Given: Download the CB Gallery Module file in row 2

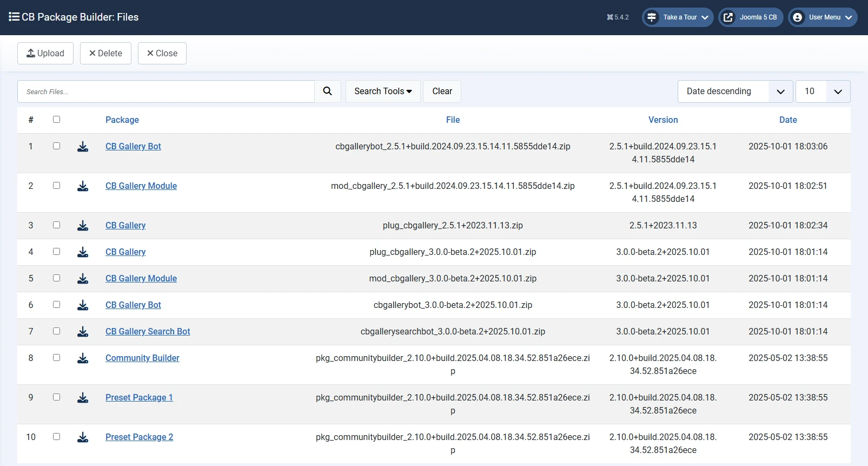Looking at the screenshot, I should (83, 186).
